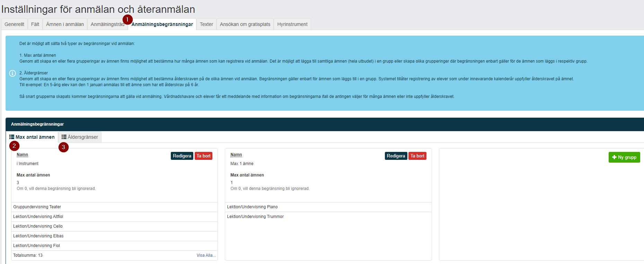Click the info icon in blue banner
Image resolution: width=644 pixels, height=264 pixels.
pos(12,73)
